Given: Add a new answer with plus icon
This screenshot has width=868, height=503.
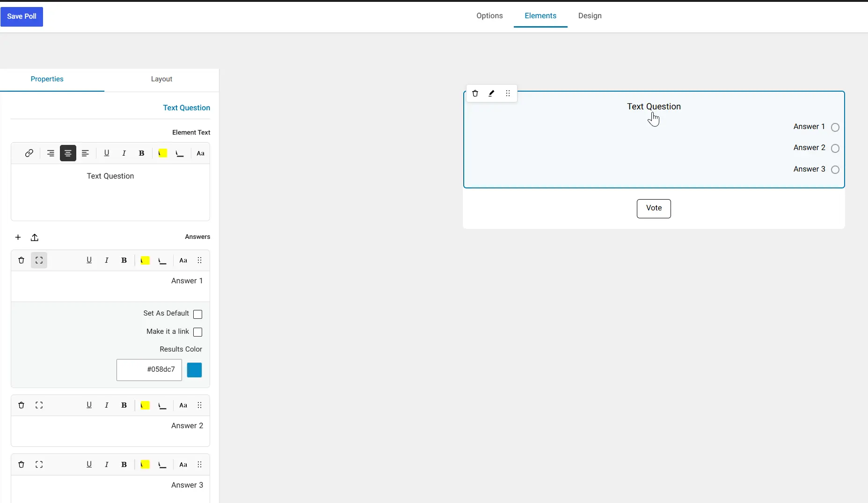Looking at the screenshot, I should tap(18, 237).
